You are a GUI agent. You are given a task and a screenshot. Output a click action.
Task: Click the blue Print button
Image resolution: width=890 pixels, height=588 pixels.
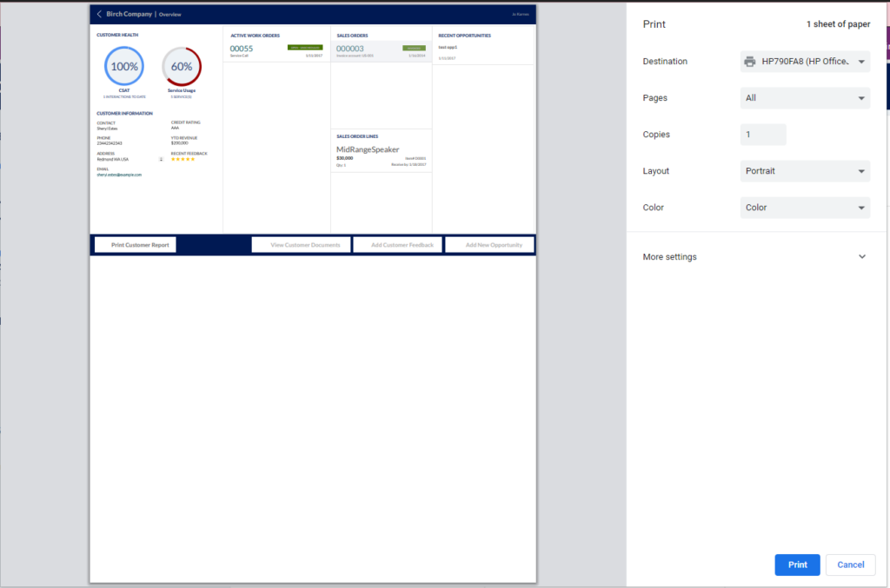click(797, 565)
